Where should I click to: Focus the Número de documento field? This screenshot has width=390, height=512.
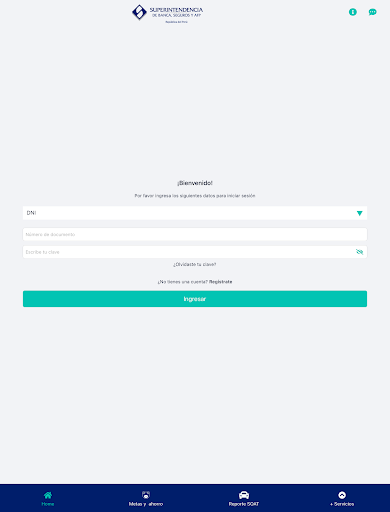coord(195,234)
